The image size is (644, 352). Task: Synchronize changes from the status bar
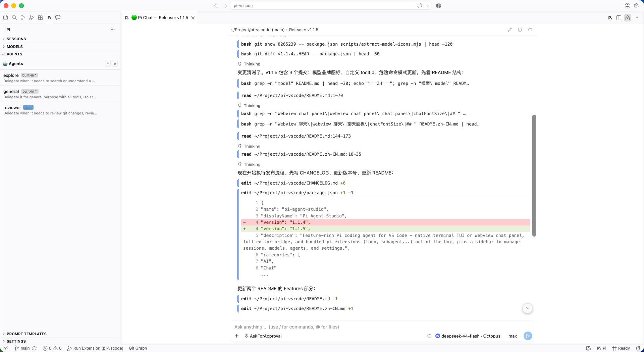point(34,348)
